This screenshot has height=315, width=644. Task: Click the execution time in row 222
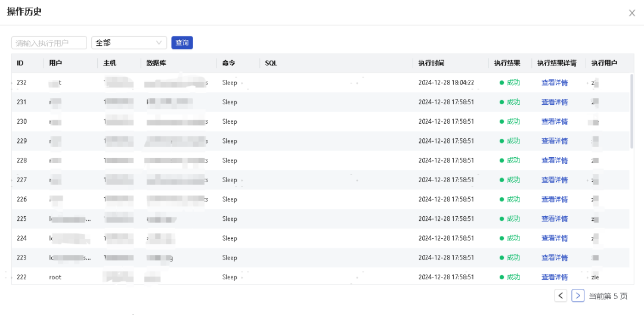(x=447, y=277)
